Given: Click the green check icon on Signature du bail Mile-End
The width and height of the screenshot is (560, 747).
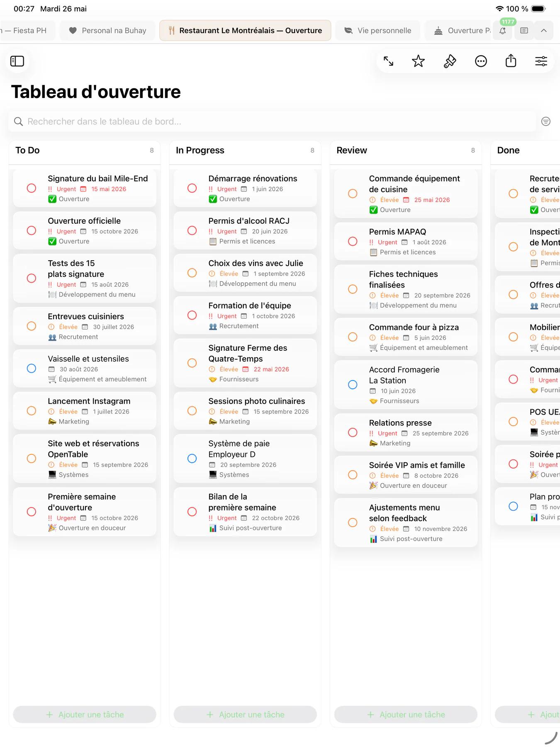Looking at the screenshot, I should (x=52, y=199).
